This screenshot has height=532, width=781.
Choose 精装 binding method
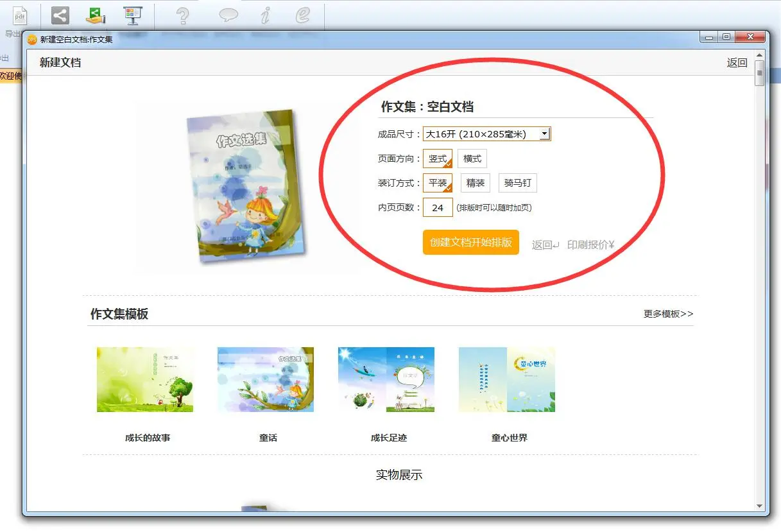[x=476, y=183]
